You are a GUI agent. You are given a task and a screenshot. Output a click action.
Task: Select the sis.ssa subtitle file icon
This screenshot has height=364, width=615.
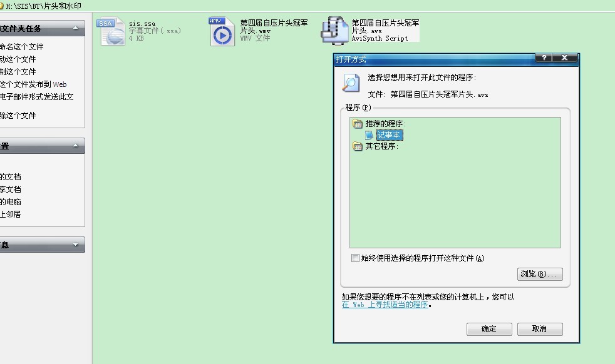[x=111, y=31]
